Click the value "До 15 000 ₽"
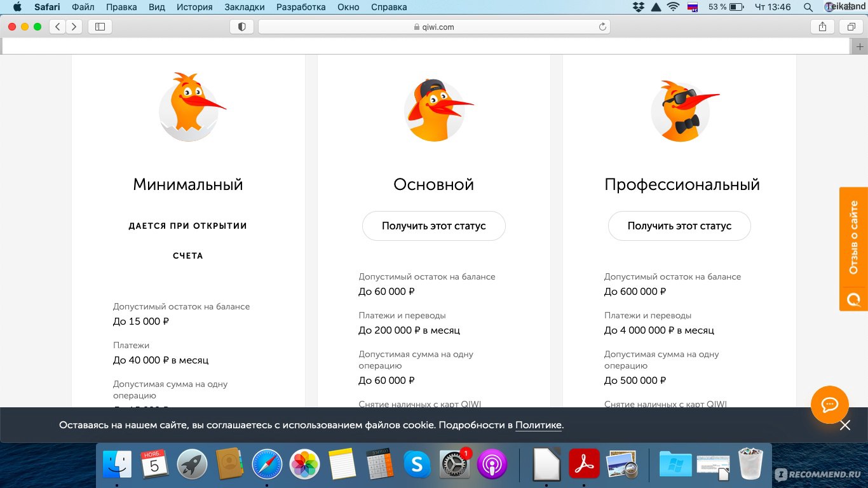Viewport: 868px width, 488px height. (141, 322)
